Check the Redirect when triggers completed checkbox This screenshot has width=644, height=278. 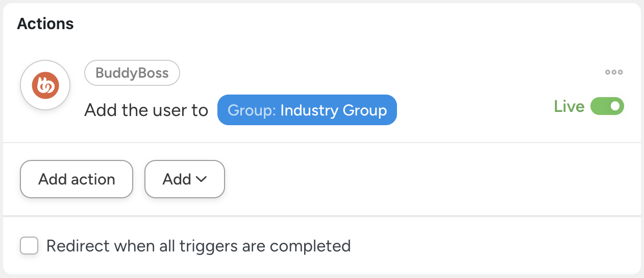pyautogui.click(x=29, y=246)
